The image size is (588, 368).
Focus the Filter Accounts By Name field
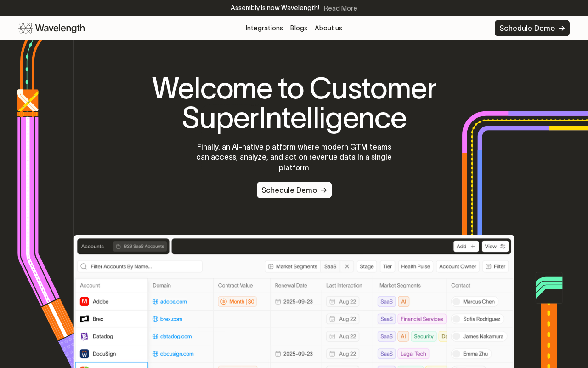point(140,266)
